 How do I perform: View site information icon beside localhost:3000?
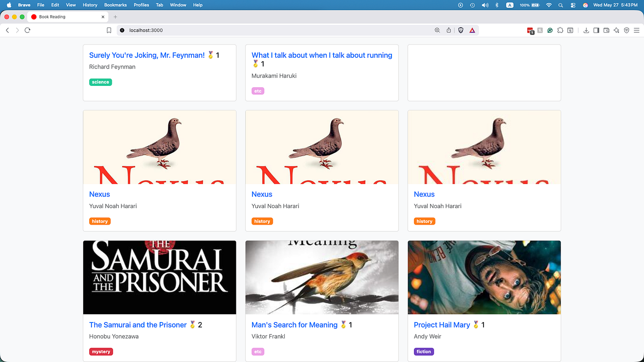point(122,30)
